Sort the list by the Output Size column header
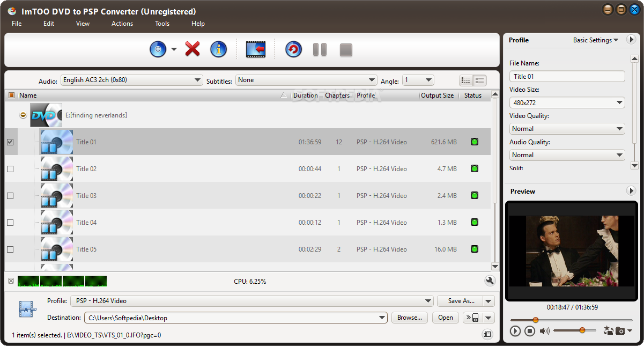 point(437,95)
